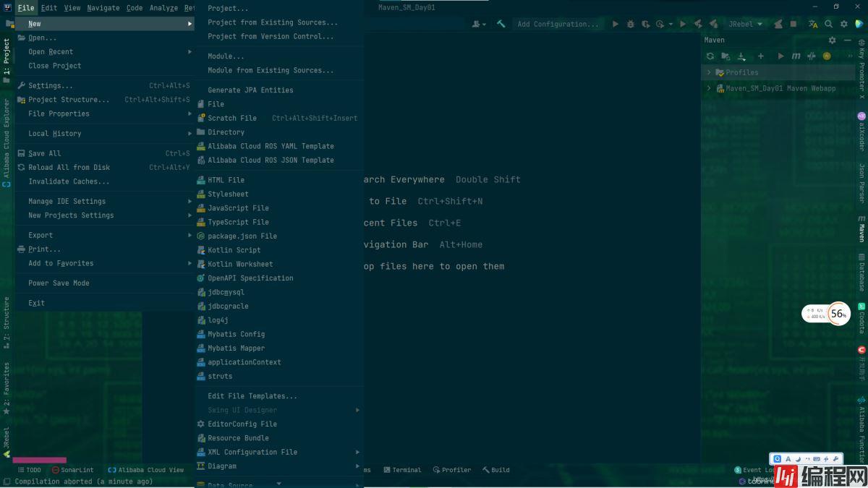868x488 pixels.
Task: Open the Maven panel settings gear
Action: [832, 40]
